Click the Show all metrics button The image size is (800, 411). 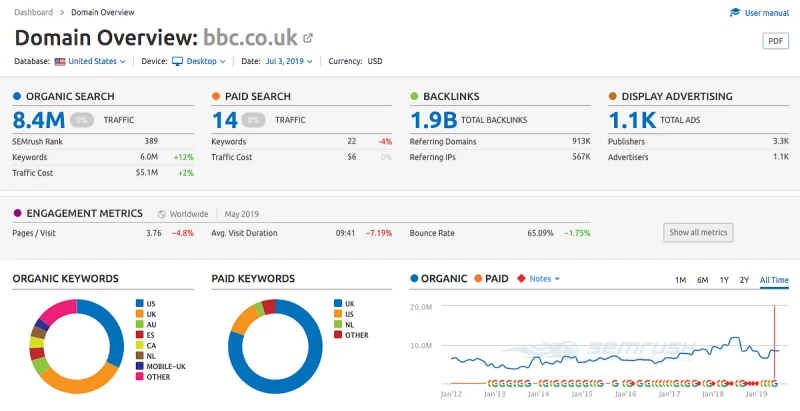(x=699, y=232)
